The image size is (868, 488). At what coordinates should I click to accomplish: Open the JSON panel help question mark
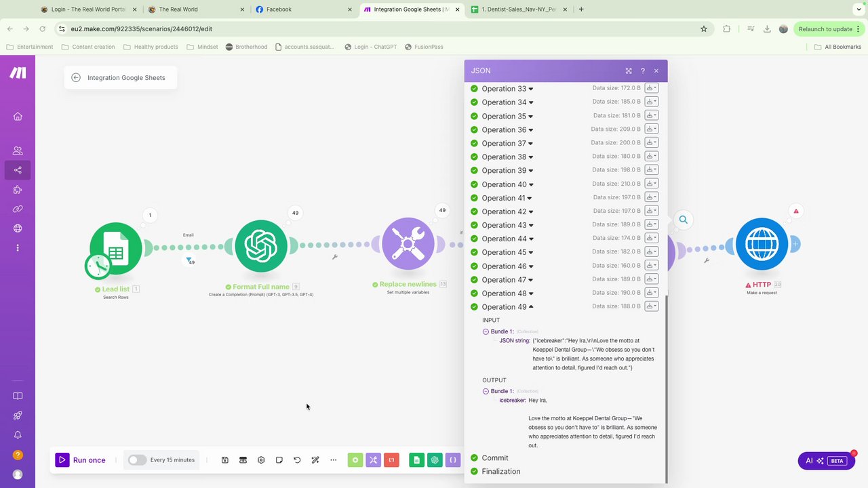(643, 70)
